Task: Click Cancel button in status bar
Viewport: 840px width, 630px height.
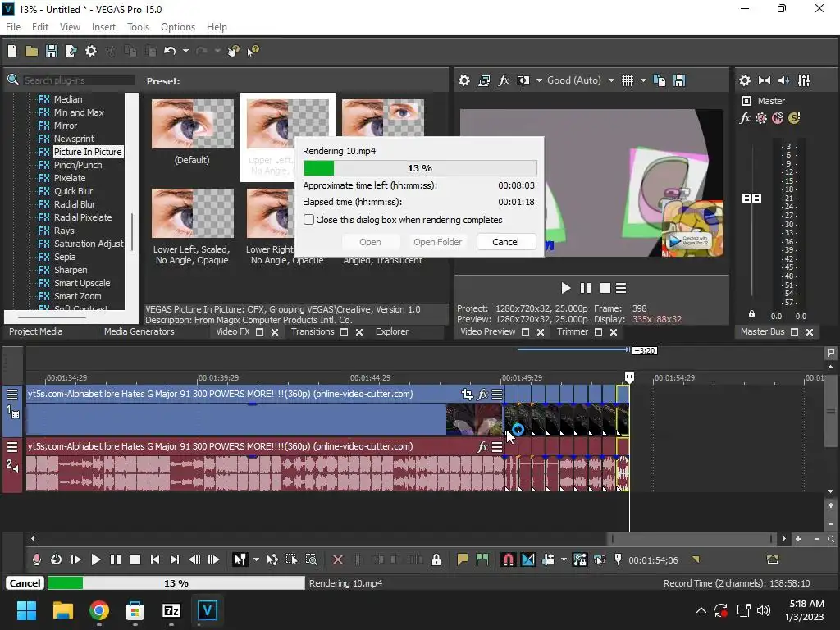Action: (25, 583)
